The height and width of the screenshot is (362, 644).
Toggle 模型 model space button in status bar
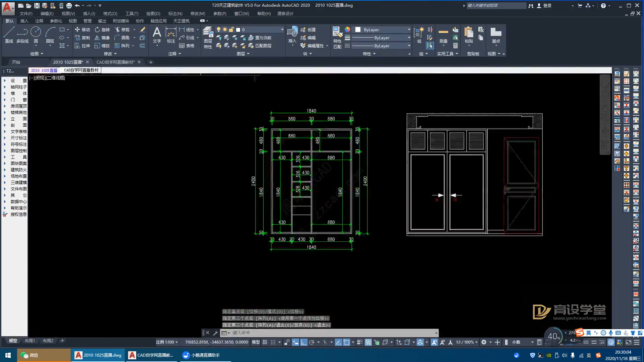coord(256,342)
